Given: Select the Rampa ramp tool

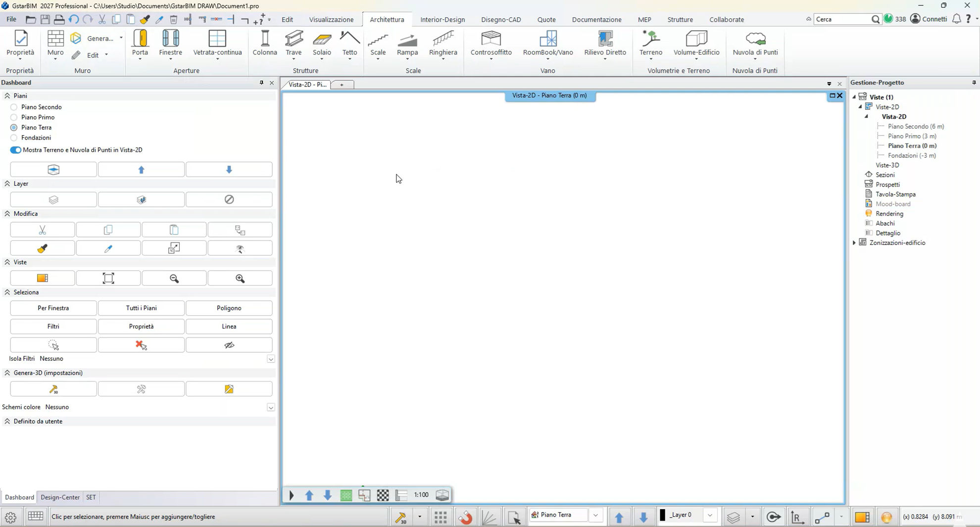Looking at the screenshot, I should [407, 43].
